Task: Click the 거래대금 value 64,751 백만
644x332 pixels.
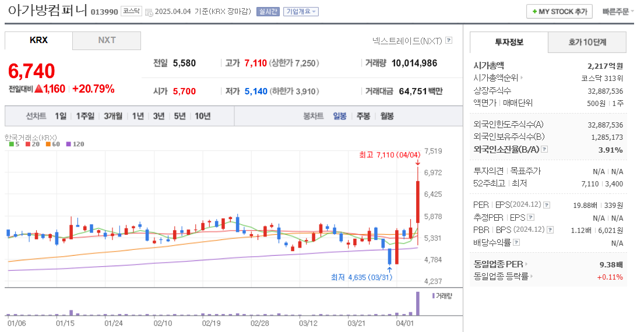Action: coord(421,91)
